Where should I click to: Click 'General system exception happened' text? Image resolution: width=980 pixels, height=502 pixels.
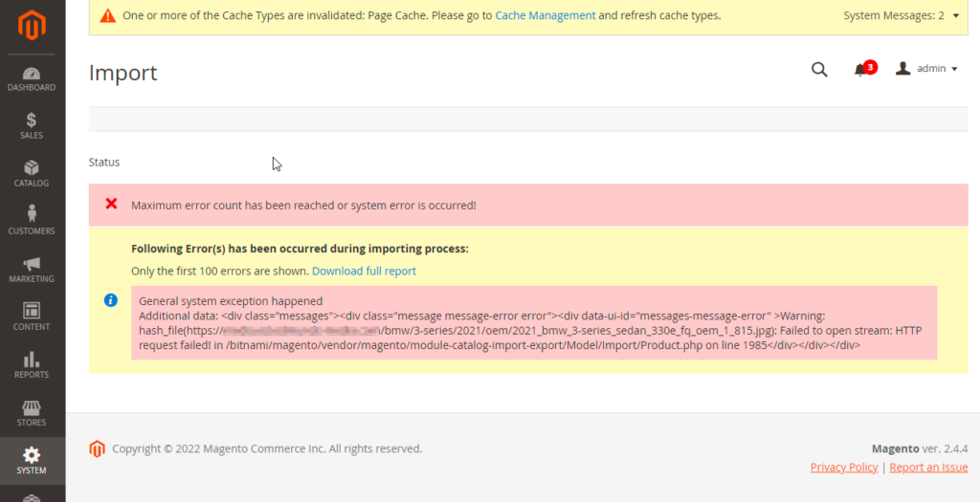point(231,301)
